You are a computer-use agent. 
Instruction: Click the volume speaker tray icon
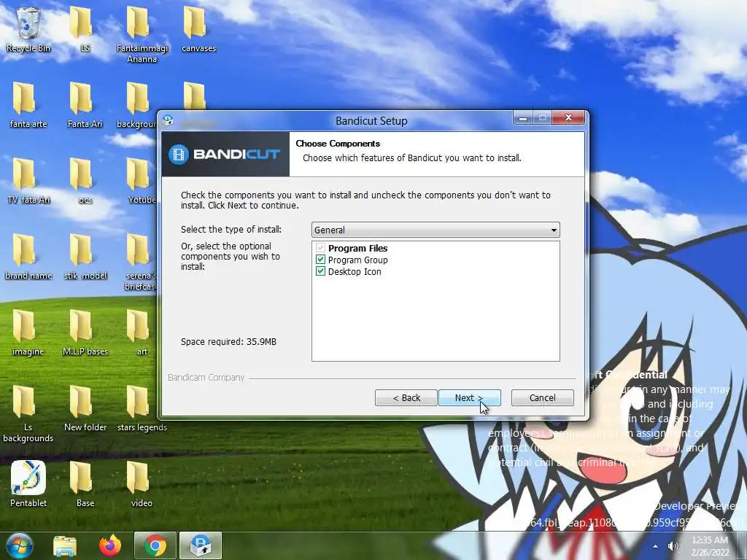point(673,546)
